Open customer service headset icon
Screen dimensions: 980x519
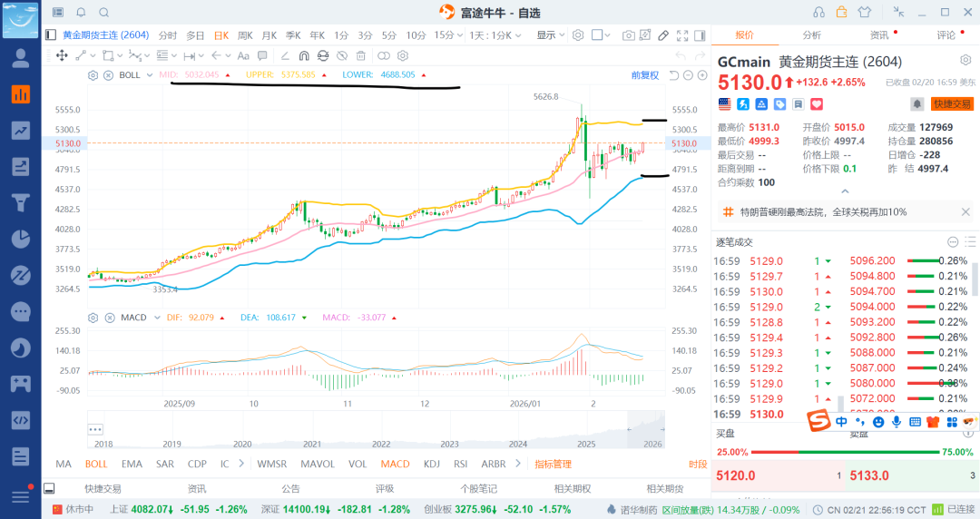[818, 12]
